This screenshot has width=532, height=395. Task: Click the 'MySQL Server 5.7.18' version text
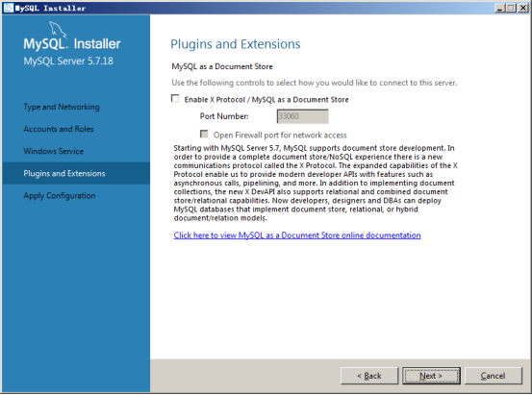[68, 62]
